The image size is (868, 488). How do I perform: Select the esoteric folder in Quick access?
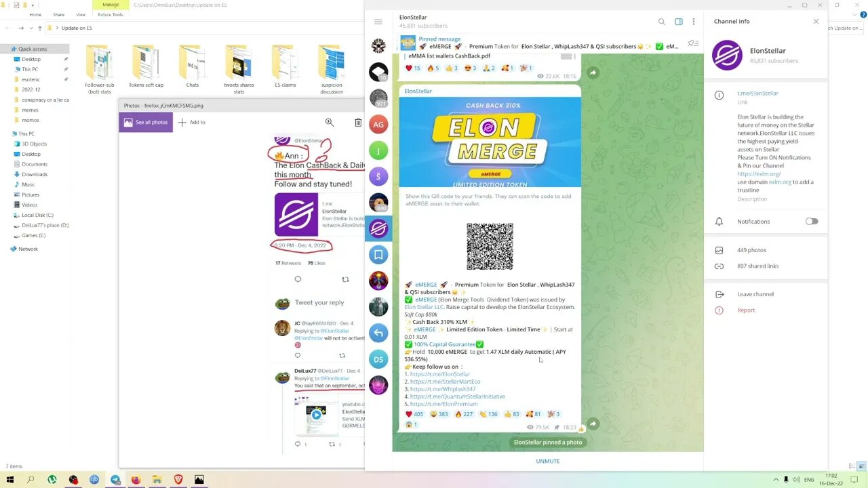point(31,79)
